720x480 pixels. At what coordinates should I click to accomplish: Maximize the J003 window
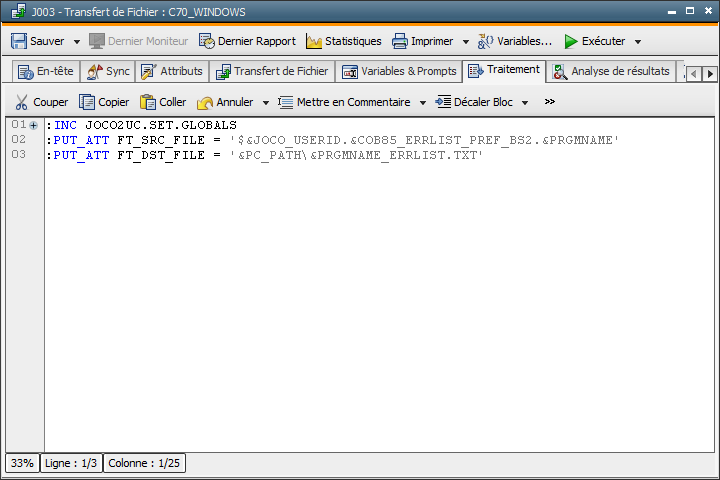[x=690, y=11]
